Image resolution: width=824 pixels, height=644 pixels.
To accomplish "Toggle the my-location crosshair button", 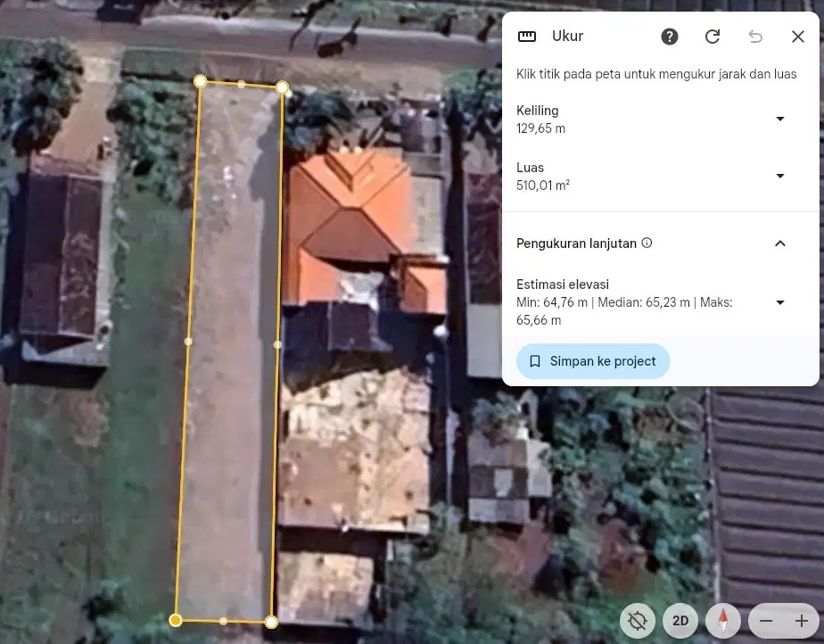I will 638,621.
